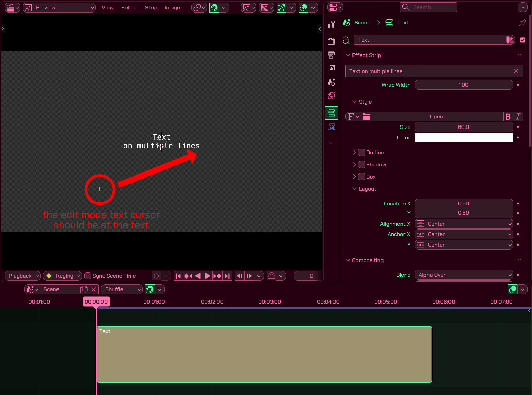
Task: Play the animation forward
Action: pyautogui.click(x=208, y=276)
